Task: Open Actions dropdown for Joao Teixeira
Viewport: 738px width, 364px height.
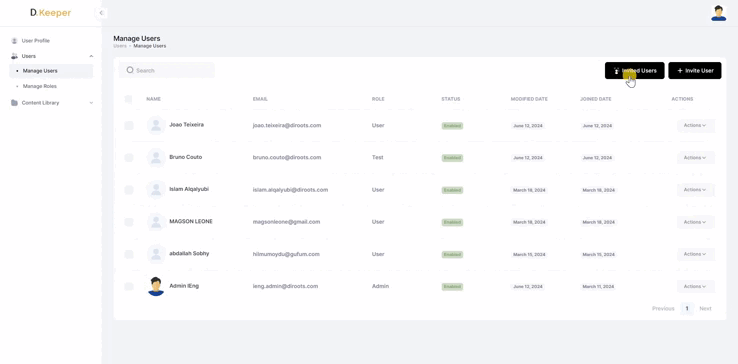Action: (696, 125)
